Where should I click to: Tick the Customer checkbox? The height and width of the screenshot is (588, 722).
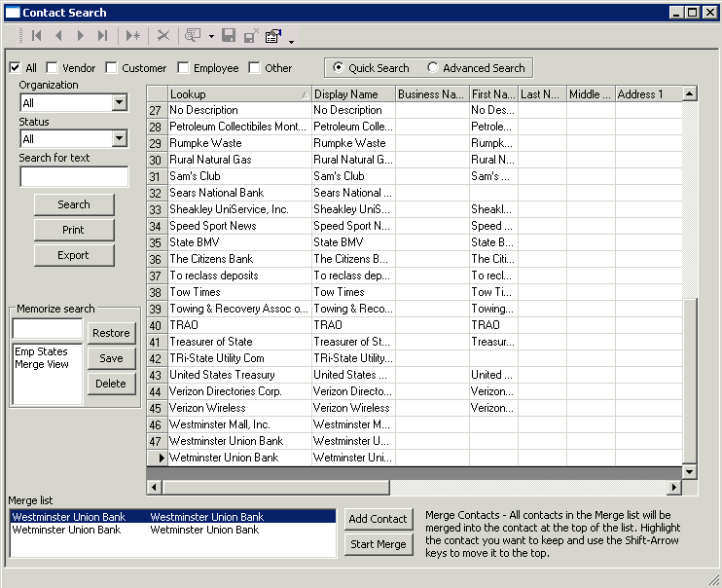111,68
